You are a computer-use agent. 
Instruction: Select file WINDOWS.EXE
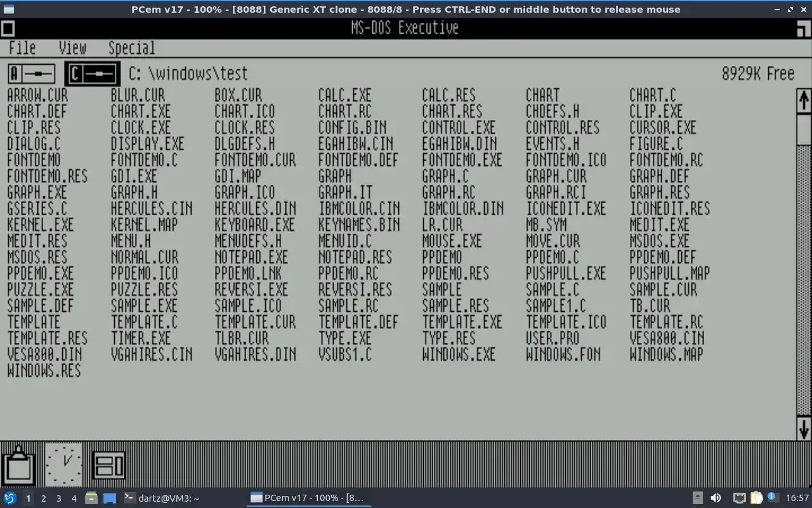(x=459, y=354)
